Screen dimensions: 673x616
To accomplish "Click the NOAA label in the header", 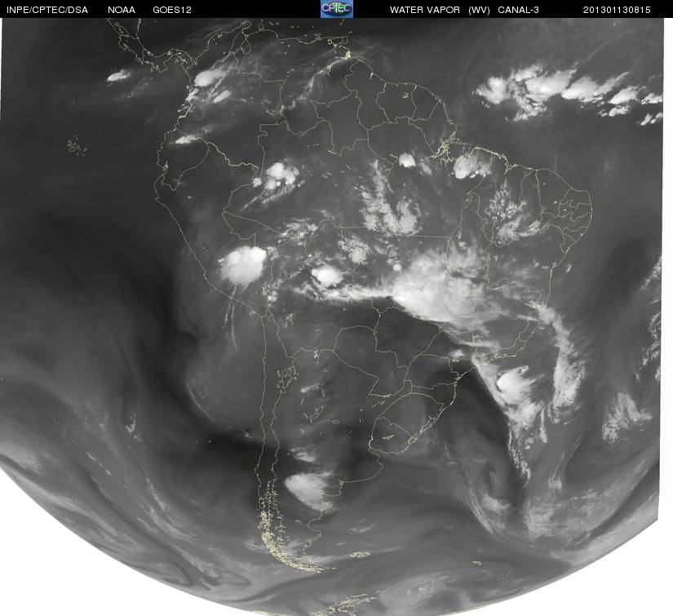I will tap(122, 10).
